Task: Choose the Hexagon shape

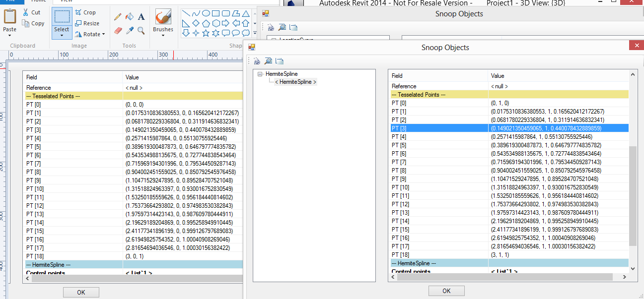Action: pos(215,23)
